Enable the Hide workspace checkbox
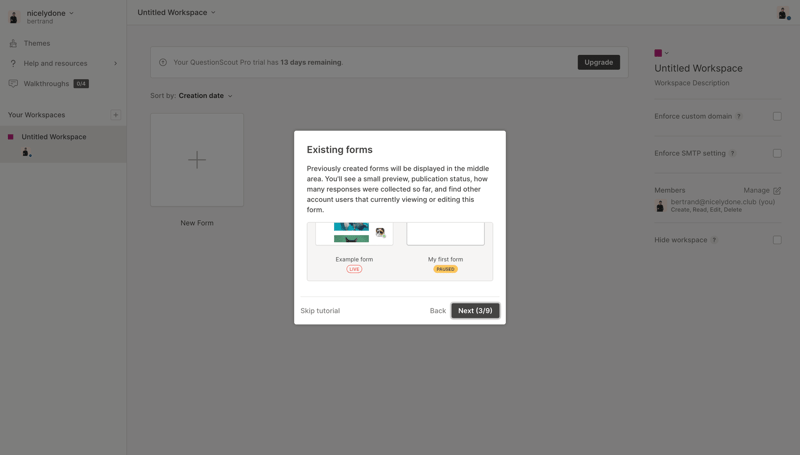 [x=777, y=240]
